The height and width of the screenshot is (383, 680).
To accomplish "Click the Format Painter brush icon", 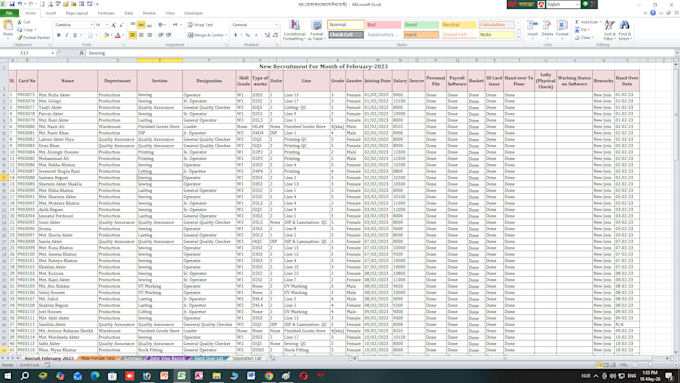I will click(20, 38).
